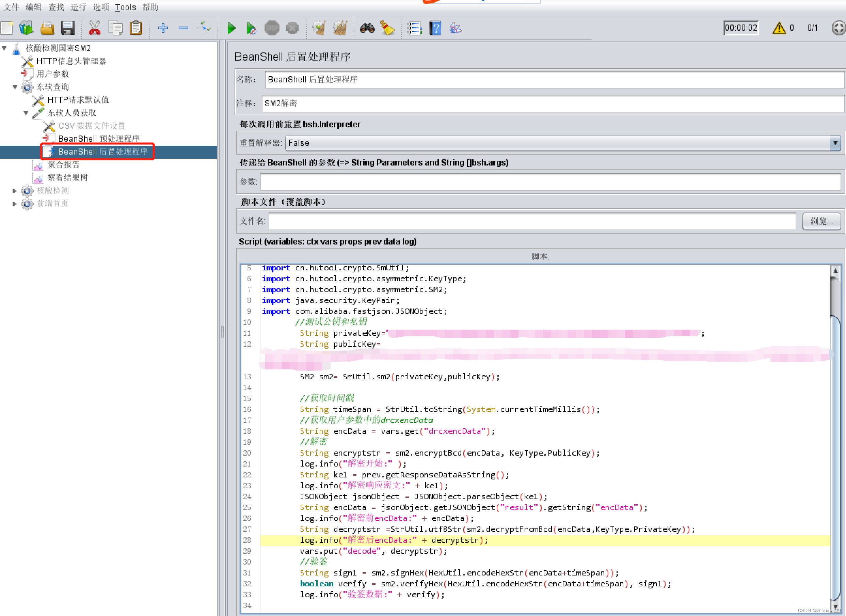Click the 浏览... browse button
This screenshot has width=846, height=616.
click(821, 221)
